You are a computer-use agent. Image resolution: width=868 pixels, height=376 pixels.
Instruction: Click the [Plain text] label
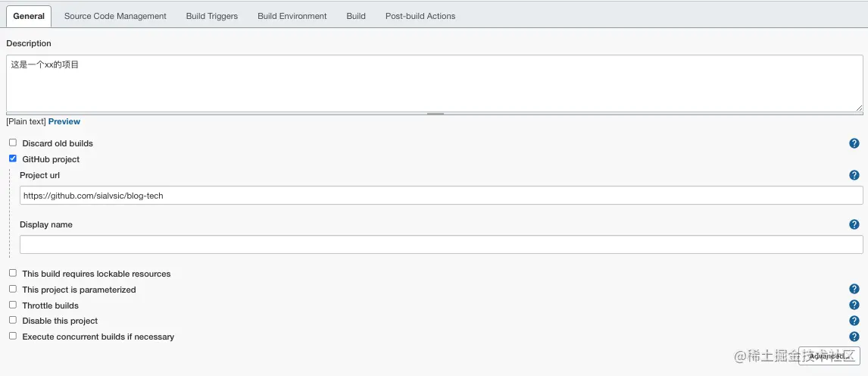26,121
